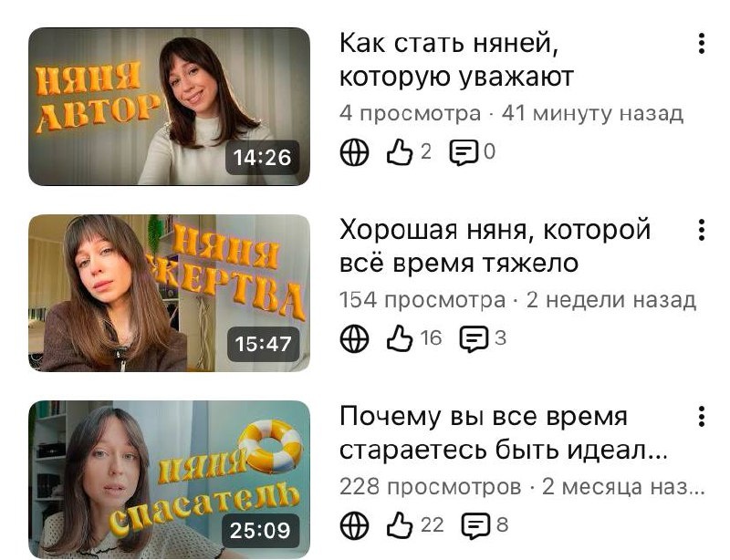Click thumbs-up icon with 2 likes

click(x=400, y=151)
